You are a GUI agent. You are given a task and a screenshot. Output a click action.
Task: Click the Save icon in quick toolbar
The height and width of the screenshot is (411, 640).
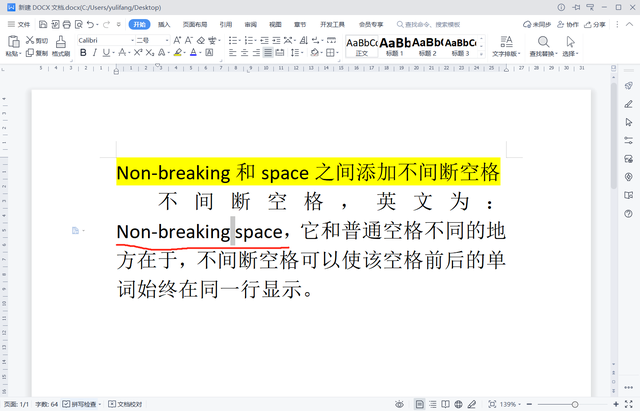[43, 24]
